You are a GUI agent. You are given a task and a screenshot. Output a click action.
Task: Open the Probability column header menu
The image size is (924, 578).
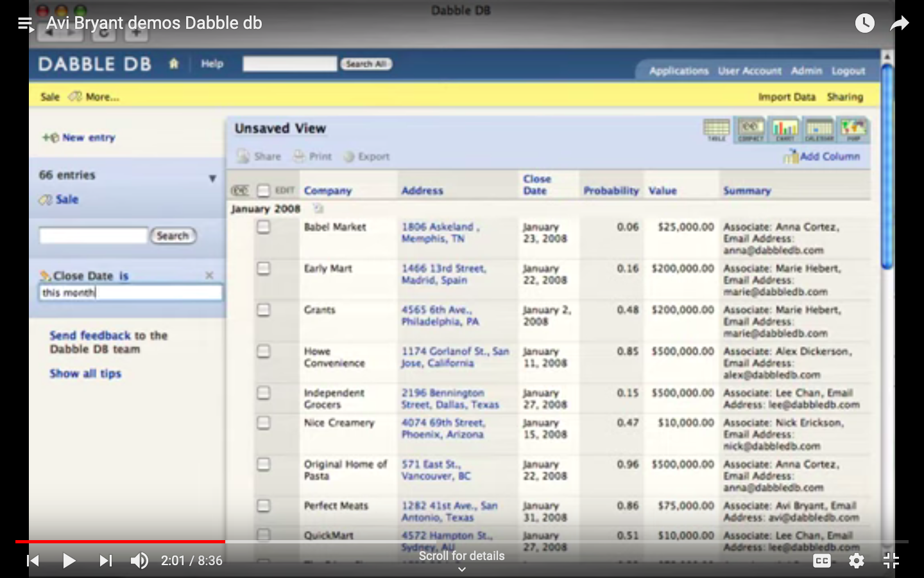[611, 191]
